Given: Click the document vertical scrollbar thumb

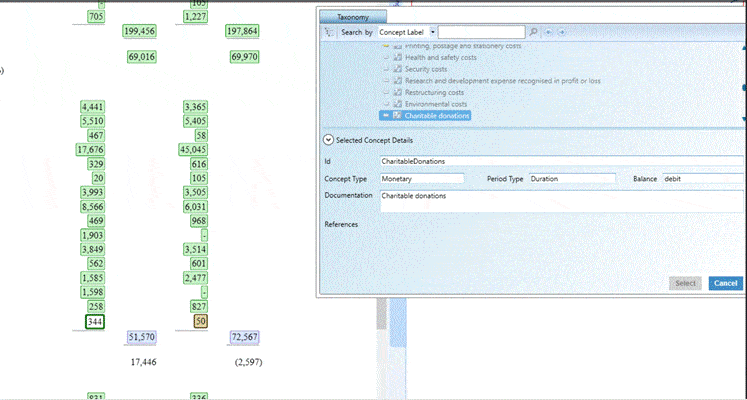Looking at the screenshot, I should click(381, 314).
